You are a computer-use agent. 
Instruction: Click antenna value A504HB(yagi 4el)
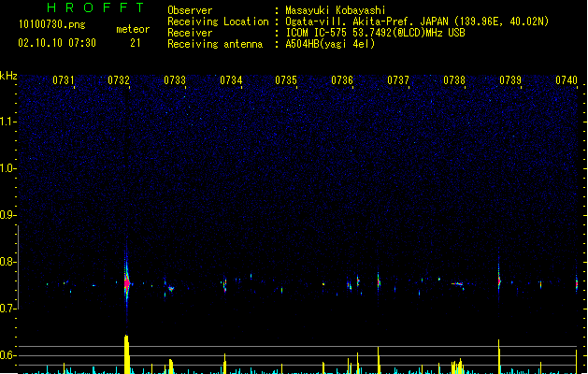tap(330, 44)
